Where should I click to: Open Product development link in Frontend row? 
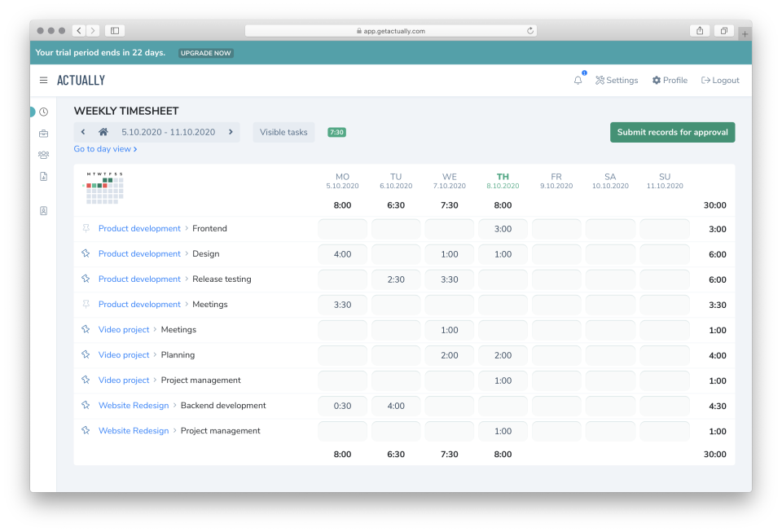tap(139, 228)
